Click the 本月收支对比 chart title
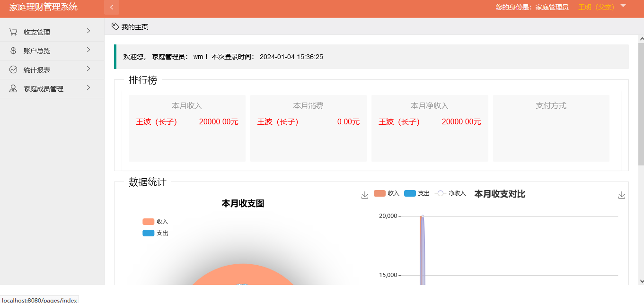 click(500, 194)
